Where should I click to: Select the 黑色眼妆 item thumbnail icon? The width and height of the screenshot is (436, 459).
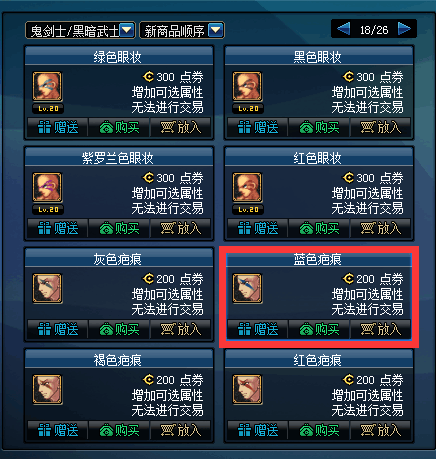click(x=247, y=86)
